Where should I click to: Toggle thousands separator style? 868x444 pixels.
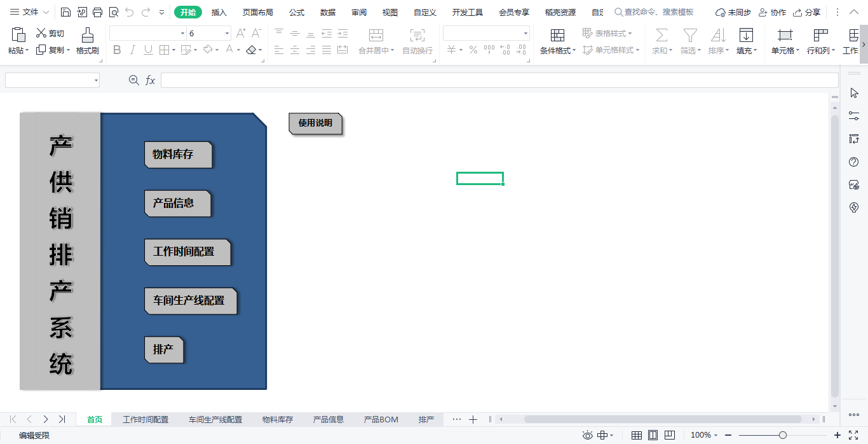489,50
